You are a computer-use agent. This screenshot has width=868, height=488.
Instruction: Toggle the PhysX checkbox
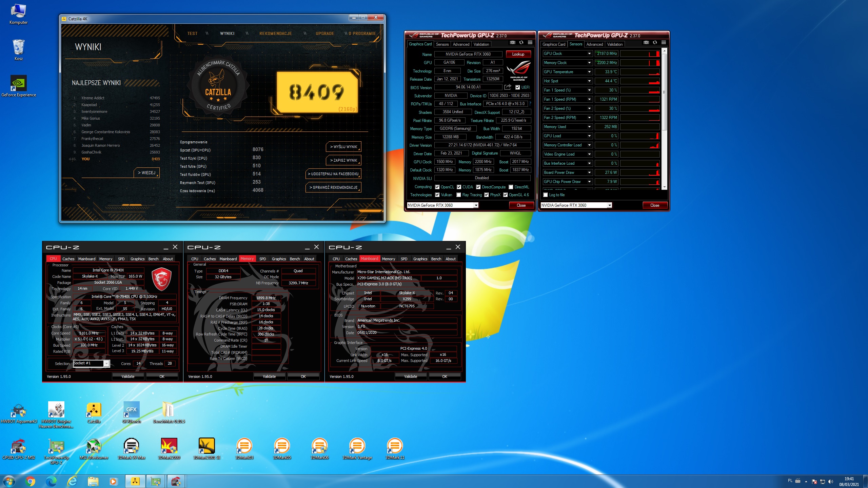point(487,195)
